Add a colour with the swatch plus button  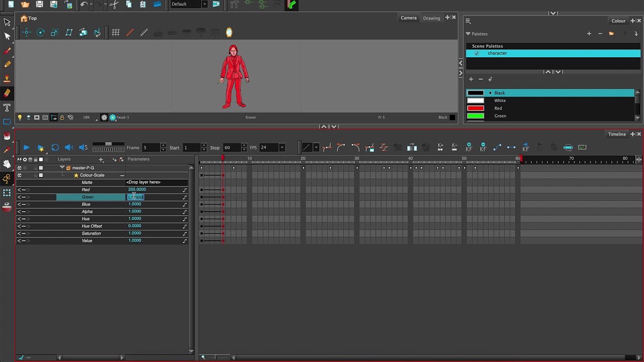[x=471, y=79]
